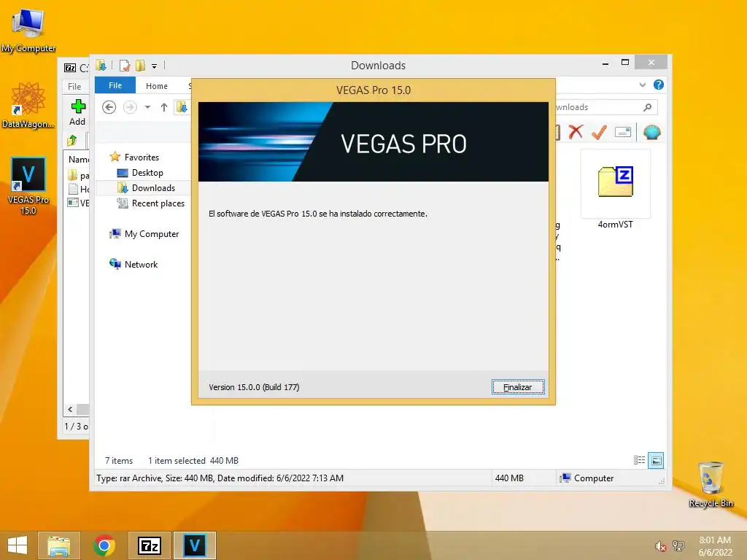
Task: Expand the Explorer ribbon chevron
Action: click(x=642, y=85)
